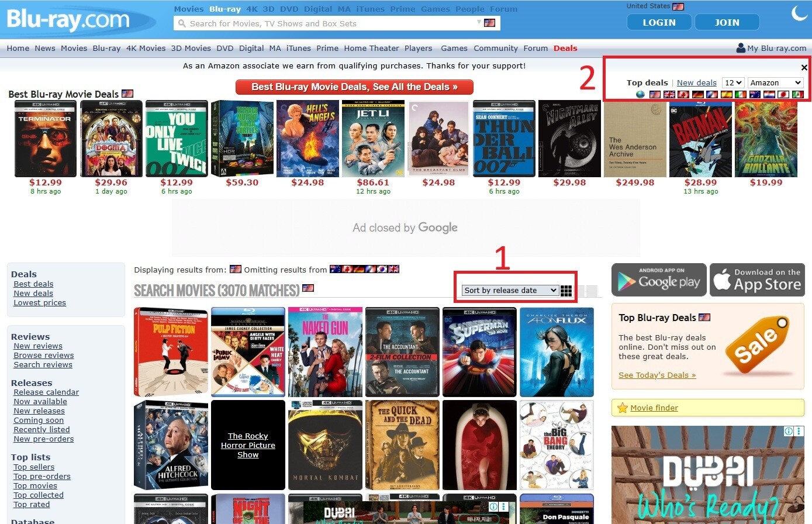Click the JOIN button
The image size is (812, 524).
727,22
